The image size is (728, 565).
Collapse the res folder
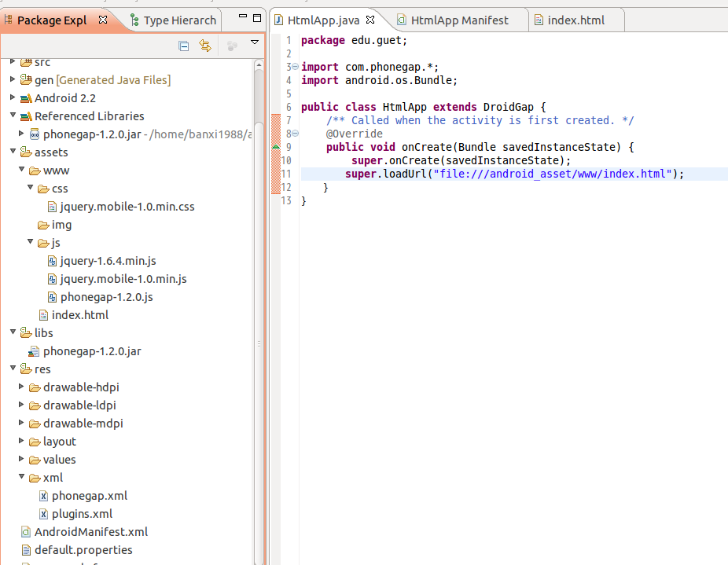(13, 369)
